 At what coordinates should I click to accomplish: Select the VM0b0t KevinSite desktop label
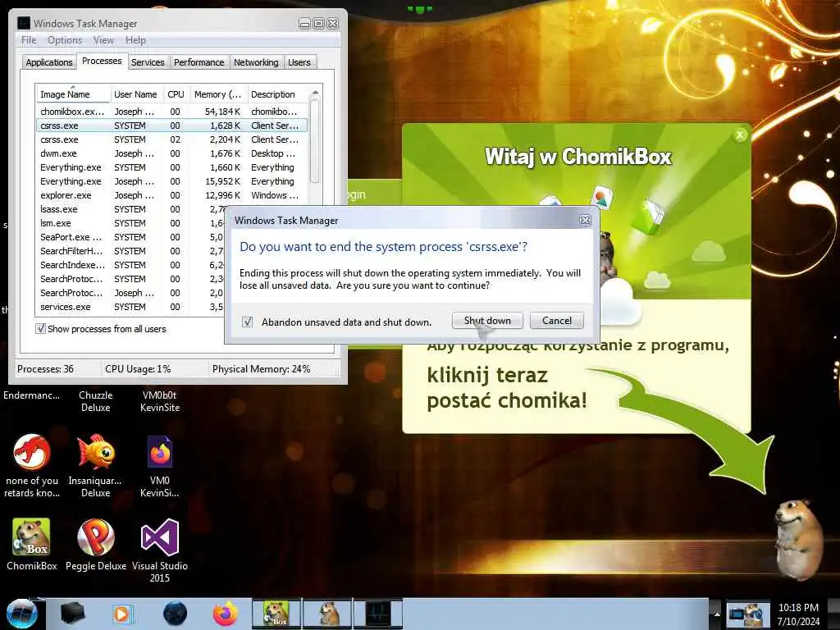coord(160,401)
